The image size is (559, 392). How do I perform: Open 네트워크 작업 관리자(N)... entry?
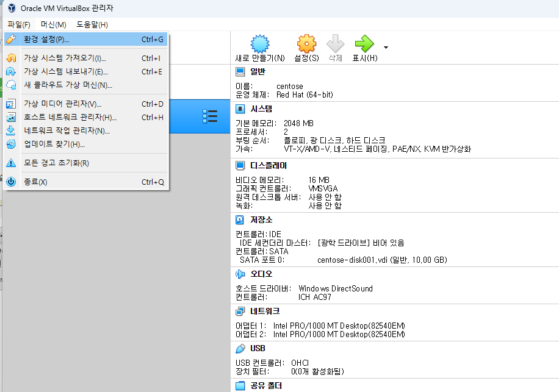click(x=86, y=130)
